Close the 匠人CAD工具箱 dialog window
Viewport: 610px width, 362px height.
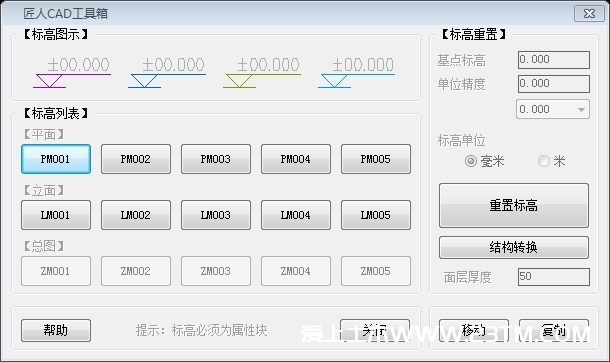[589, 14]
